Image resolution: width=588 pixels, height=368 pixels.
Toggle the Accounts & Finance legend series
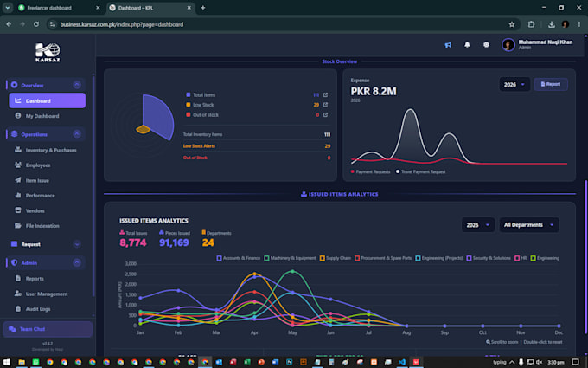(238, 258)
